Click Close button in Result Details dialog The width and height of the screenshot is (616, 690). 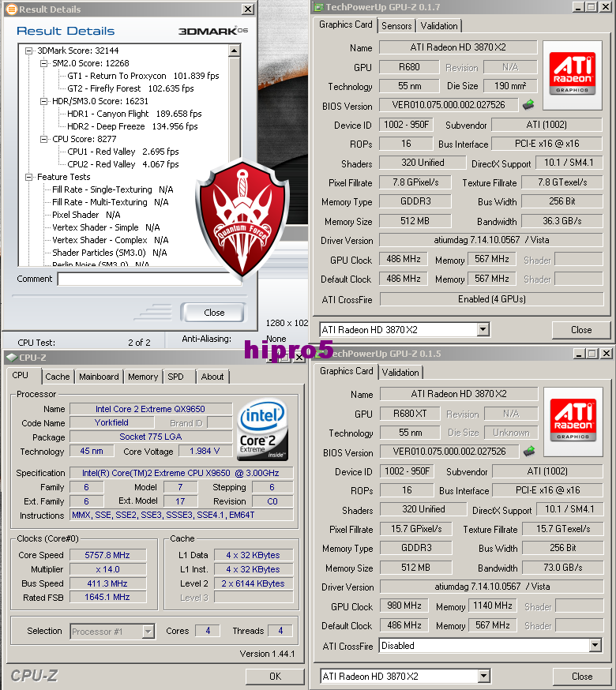point(214,313)
